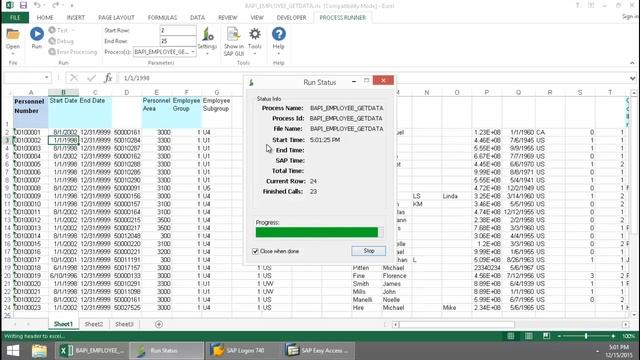Switch to Excel BAPI_EMPLOYEE taskbar item
The height and width of the screenshot is (360, 640).
click(x=92, y=351)
